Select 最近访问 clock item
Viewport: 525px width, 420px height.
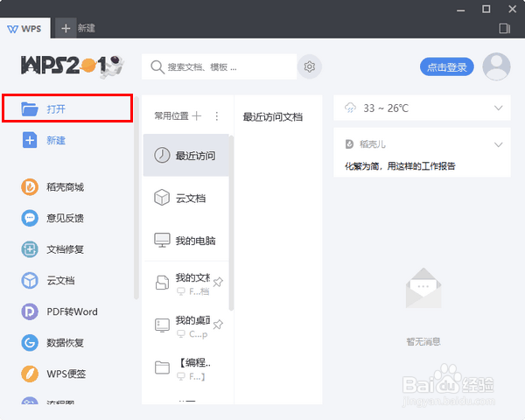(185, 156)
